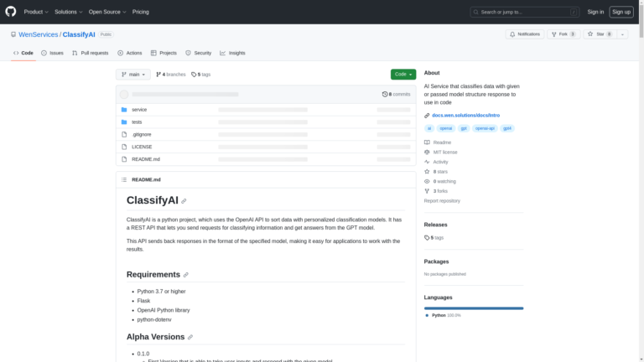This screenshot has width=644, height=362.
Task: Click the scale icon beside MIT license
Action: (427, 152)
